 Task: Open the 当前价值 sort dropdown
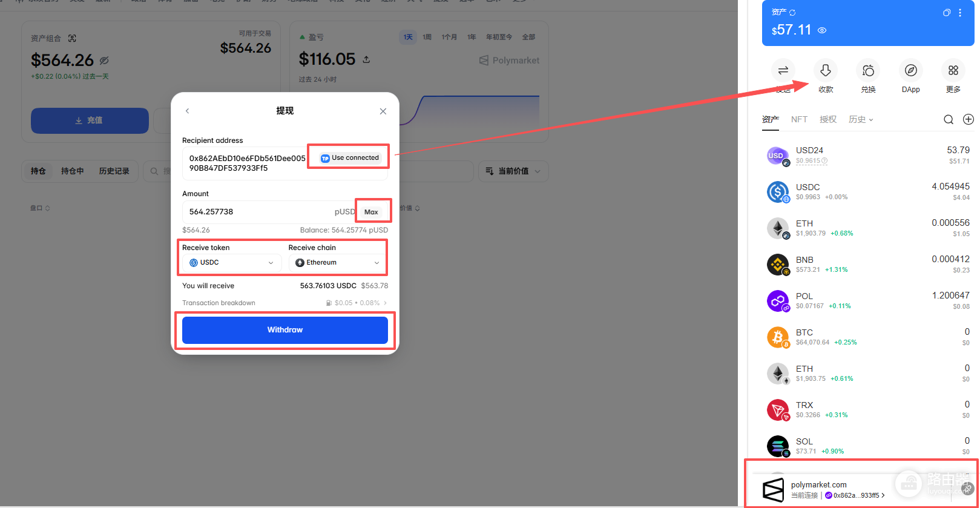513,171
